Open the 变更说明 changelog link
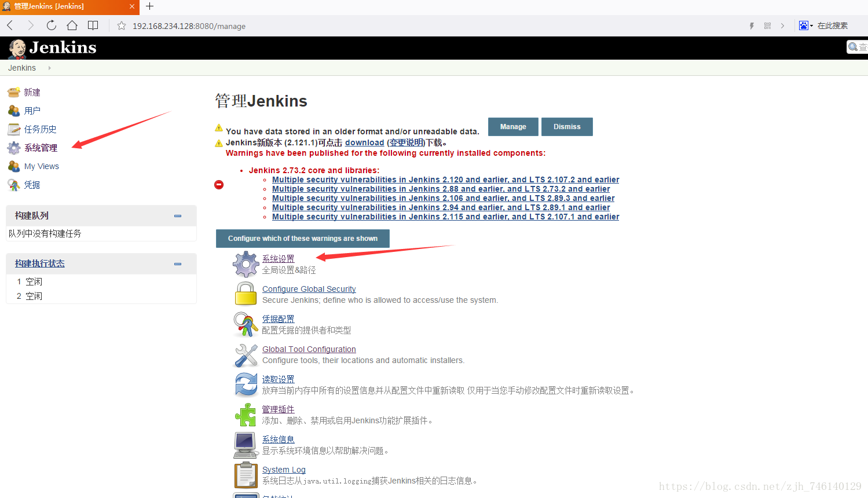The width and height of the screenshot is (868, 498). point(406,142)
